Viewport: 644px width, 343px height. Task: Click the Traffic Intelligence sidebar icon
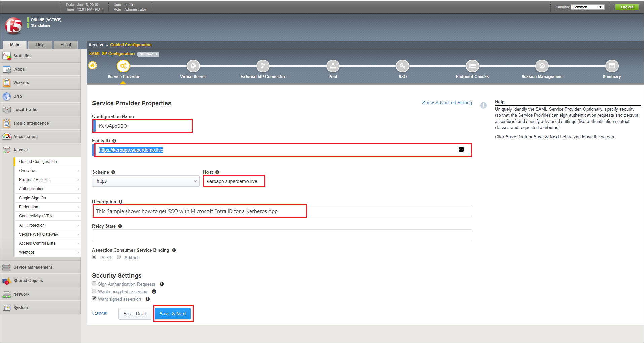(7, 123)
